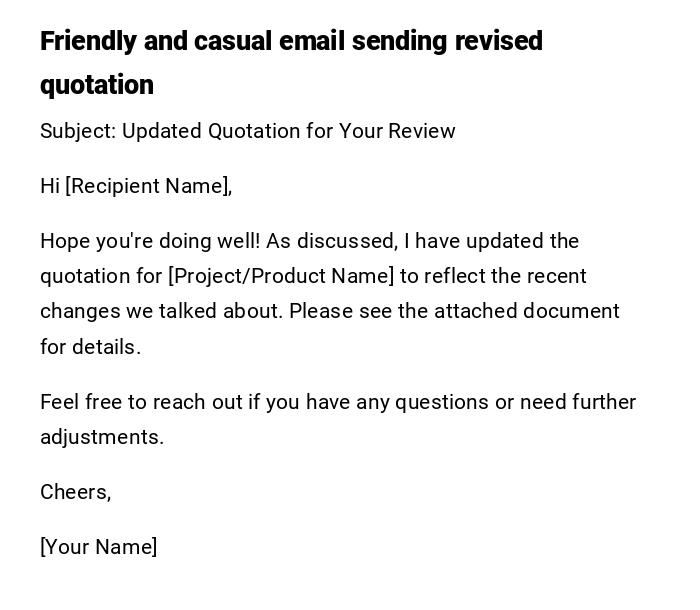Click the 'Subject: Updated Quotation for Your Review' line

click(x=247, y=131)
